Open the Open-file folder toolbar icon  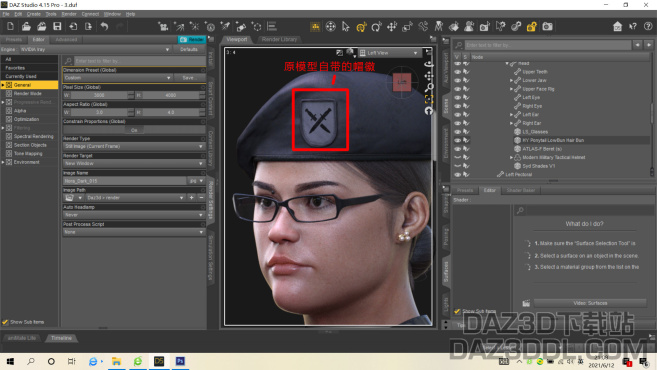(x=26, y=26)
